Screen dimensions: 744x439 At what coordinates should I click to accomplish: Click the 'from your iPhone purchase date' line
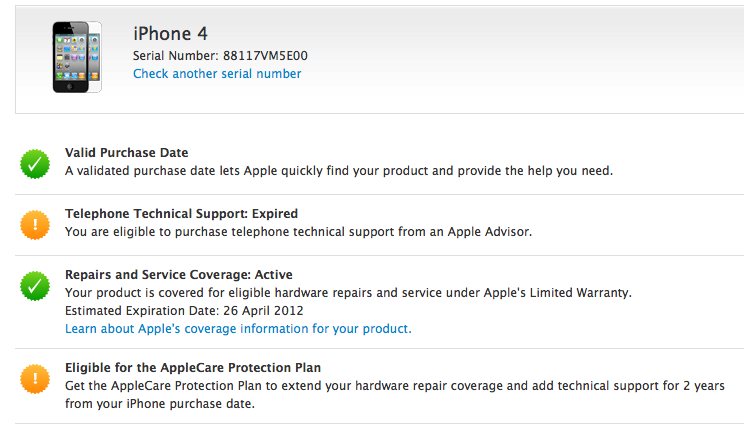160,403
